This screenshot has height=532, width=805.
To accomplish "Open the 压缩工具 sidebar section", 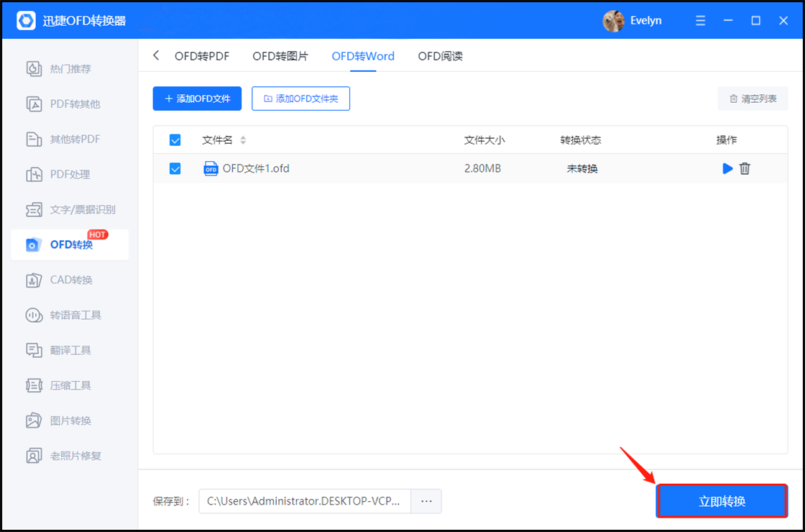I will 69,385.
